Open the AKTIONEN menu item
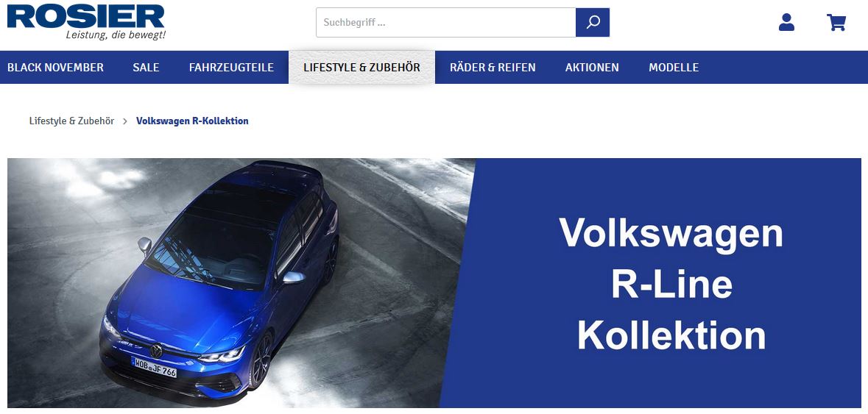Screen dimensions: 868x414 pyautogui.click(x=592, y=68)
